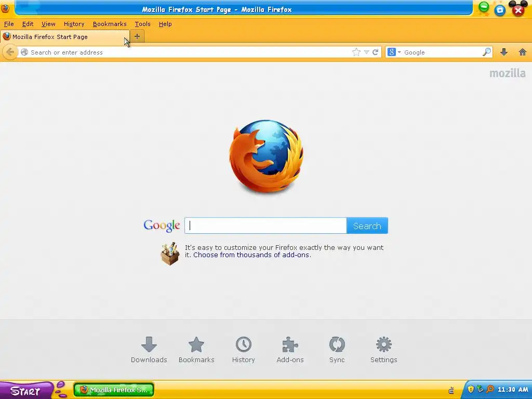Image resolution: width=532 pixels, height=399 pixels.
Task: Open the Help menu
Action: tap(165, 24)
